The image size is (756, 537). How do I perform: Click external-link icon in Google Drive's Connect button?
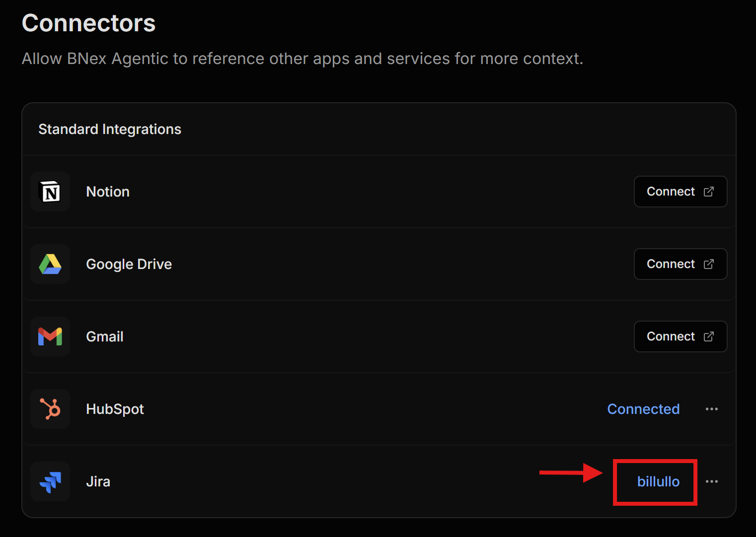tap(709, 264)
